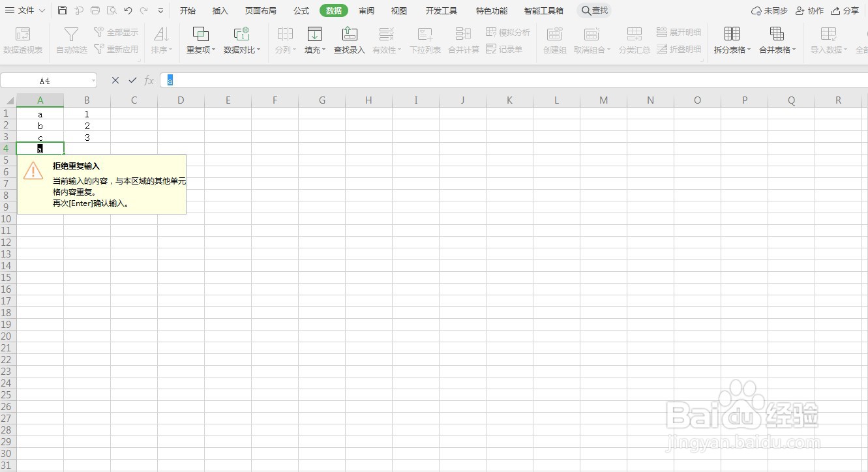Image resolution: width=868 pixels, height=472 pixels.
Task: Open the 分列 text-to-columns dropdown
Action: [285, 50]
